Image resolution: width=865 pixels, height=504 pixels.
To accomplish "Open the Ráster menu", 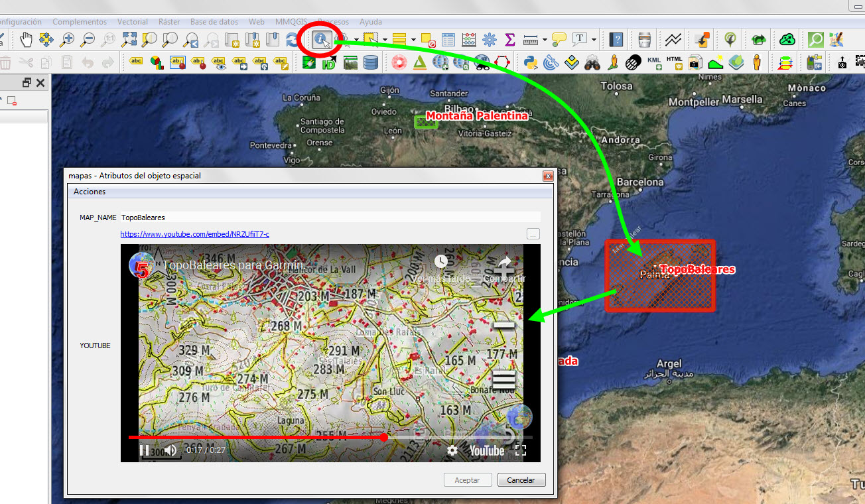I will click(169, 22).
